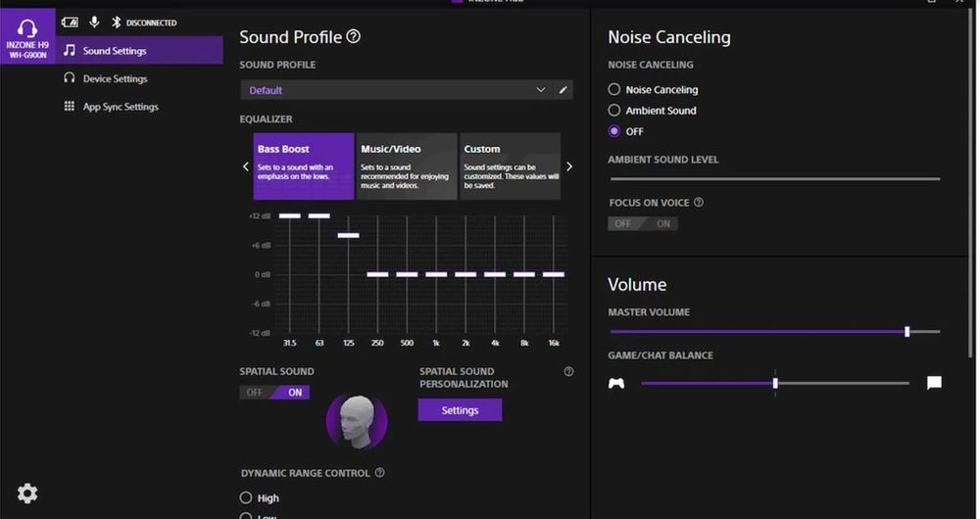The height and width of the screenshot is (519, 980).
Task: Click the Focus on Voice help icon
Action: click(x=699, y=203)
